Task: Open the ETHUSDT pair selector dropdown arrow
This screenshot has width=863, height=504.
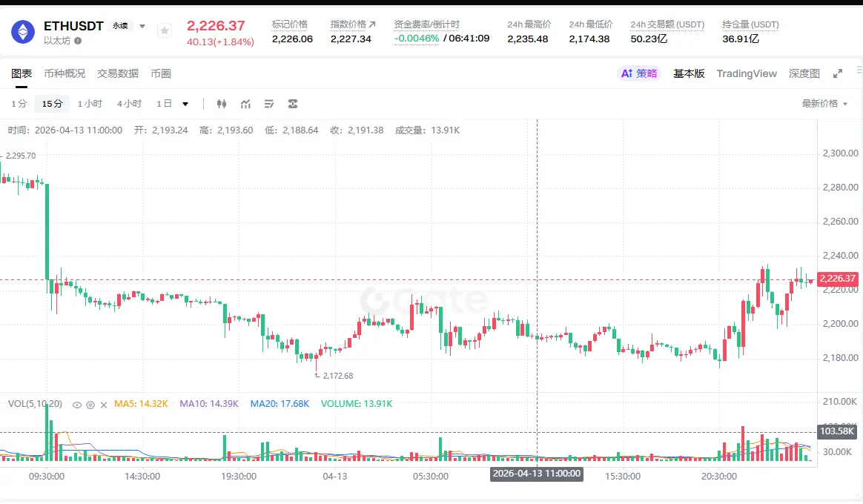Action: 142,27
